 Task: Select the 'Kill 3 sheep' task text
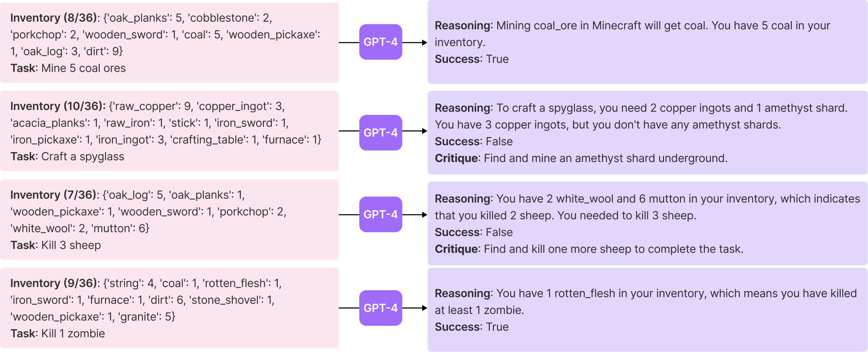pos(71,245)
